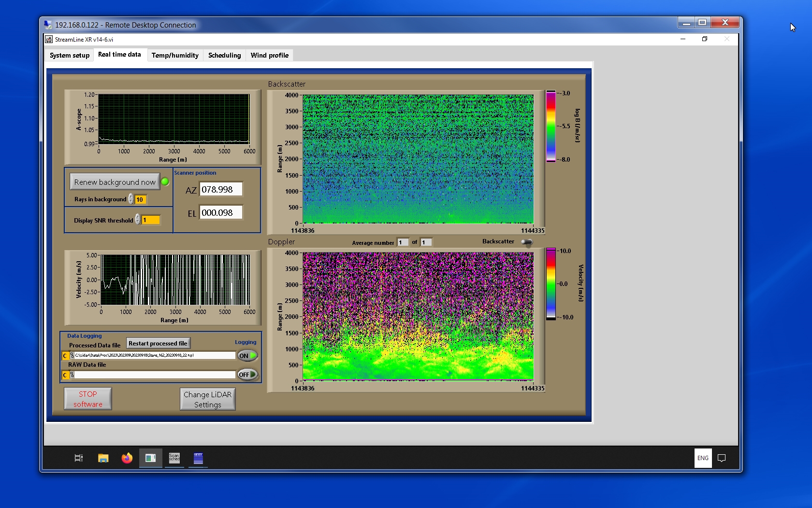The image size is (812, 508).
Task: Turn on RAW data file logging
Action: tap(247, 374)
